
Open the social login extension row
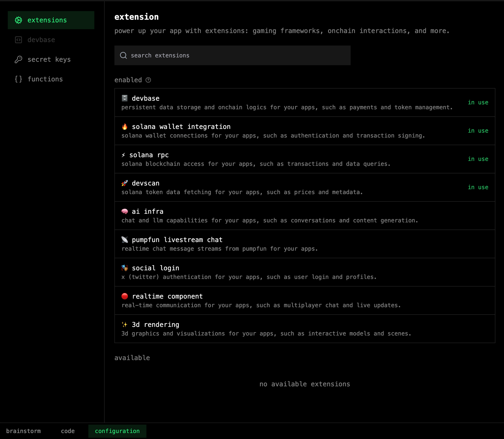pos(305,272)
